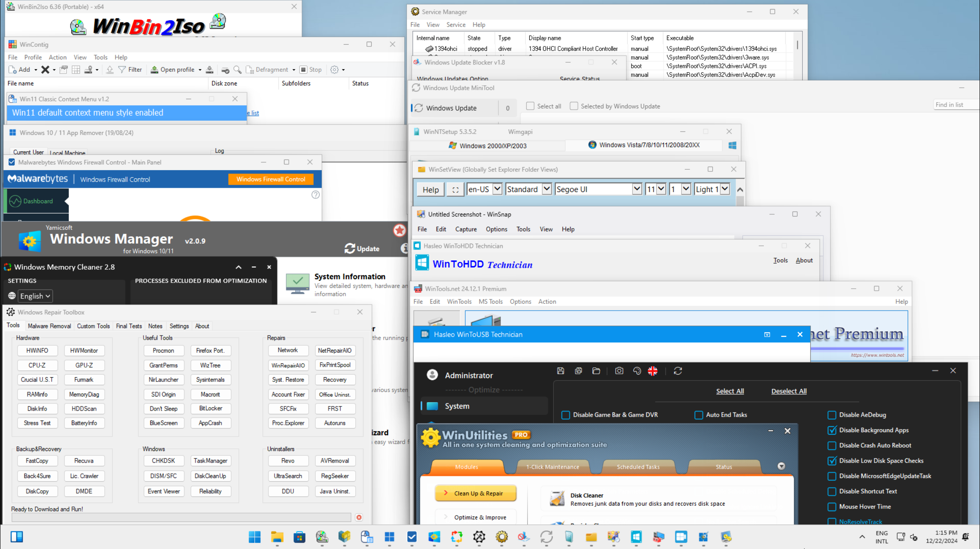Uncheck Disable Low Disk Space Checks
Image resolution: width=980 pixels, height=549 pixels.
point(832,461)
